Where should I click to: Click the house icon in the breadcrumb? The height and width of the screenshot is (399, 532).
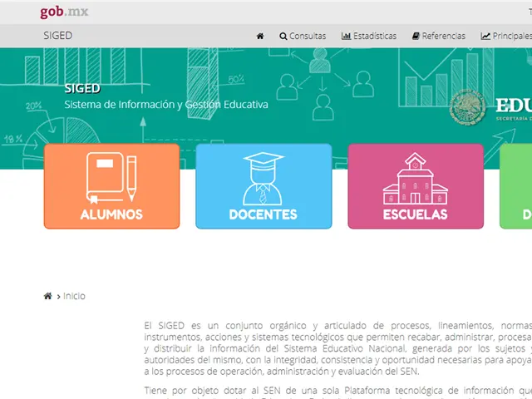48,296
